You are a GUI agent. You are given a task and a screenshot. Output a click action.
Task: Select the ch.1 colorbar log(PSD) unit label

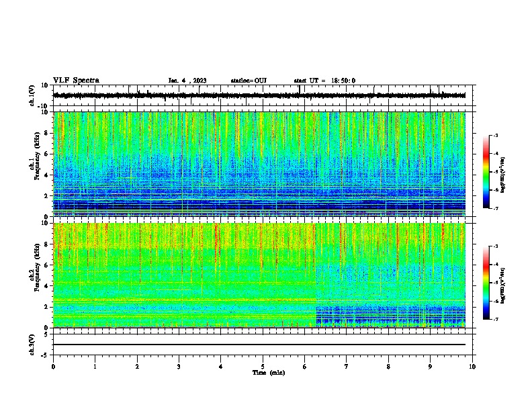click(x=502, y=175)
